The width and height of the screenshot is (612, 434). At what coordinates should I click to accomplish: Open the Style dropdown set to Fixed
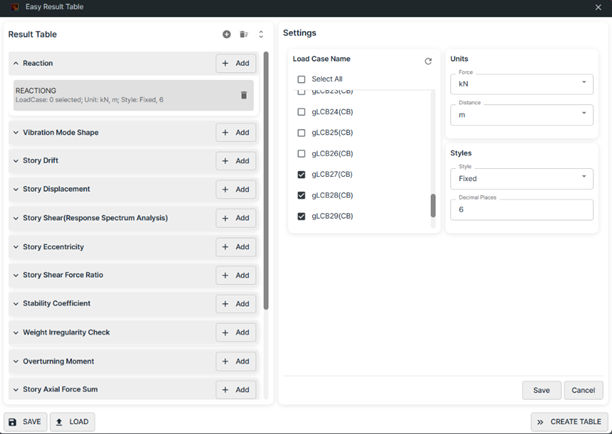click(x=521, y=178)
